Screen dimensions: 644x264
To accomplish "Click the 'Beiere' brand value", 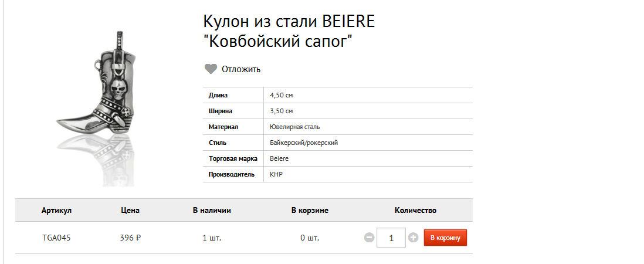I will click(279, 158).
